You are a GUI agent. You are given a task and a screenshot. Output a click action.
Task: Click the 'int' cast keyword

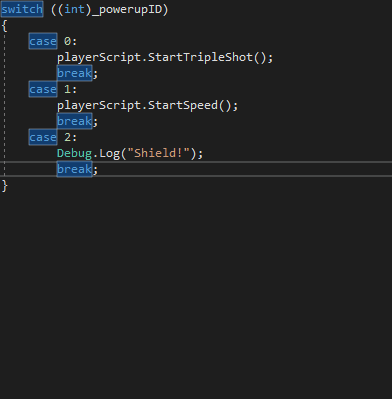[74, 9]
